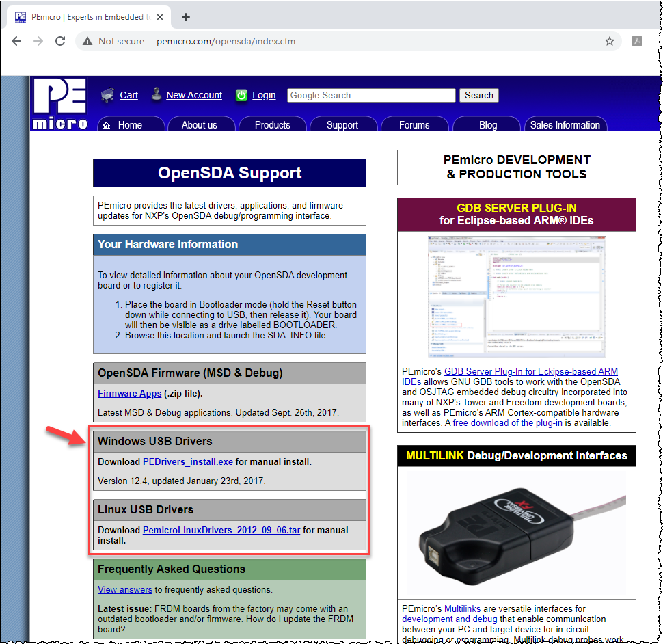
Task: Open the Forums navigation tab
Action: [414, 124]
